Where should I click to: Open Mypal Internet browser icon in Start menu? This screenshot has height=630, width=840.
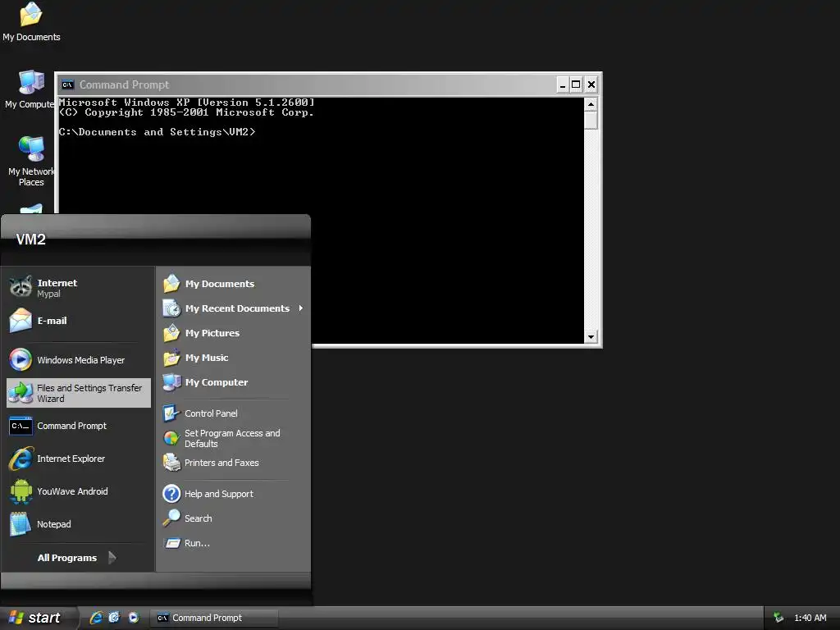(x=21, y=287)
